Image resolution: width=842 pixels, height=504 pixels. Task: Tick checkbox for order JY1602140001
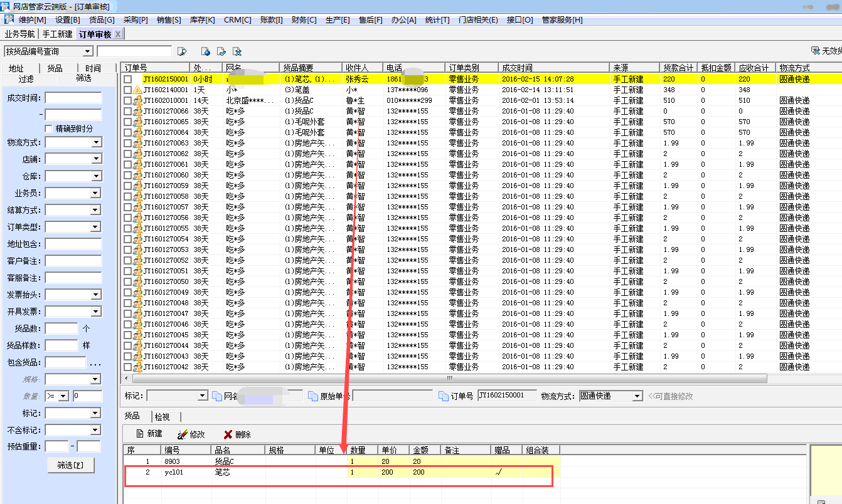point(128,90)
